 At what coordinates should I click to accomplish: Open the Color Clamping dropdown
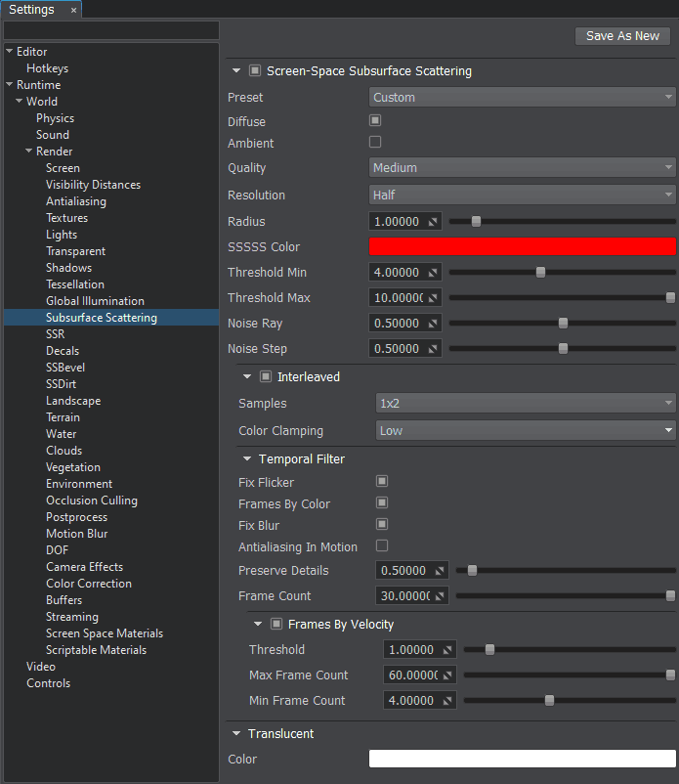[x=526, y=430]
